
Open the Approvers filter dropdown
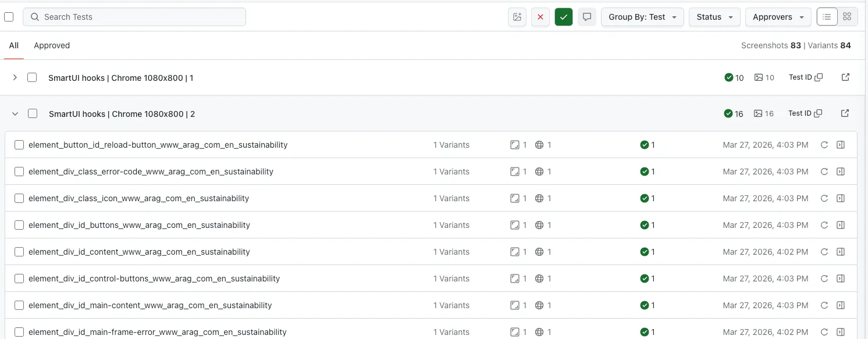pos(778,17)
